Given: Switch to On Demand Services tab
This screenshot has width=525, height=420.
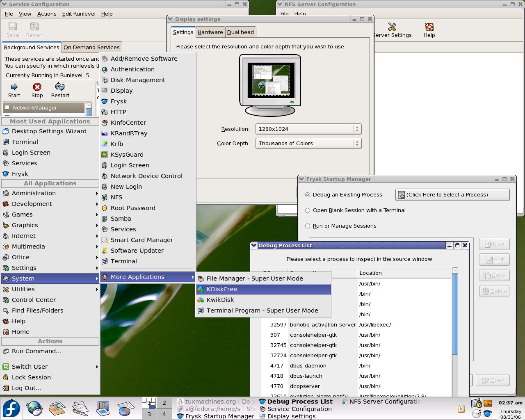Looking at the screenshot, I should (x=91, y=47).
